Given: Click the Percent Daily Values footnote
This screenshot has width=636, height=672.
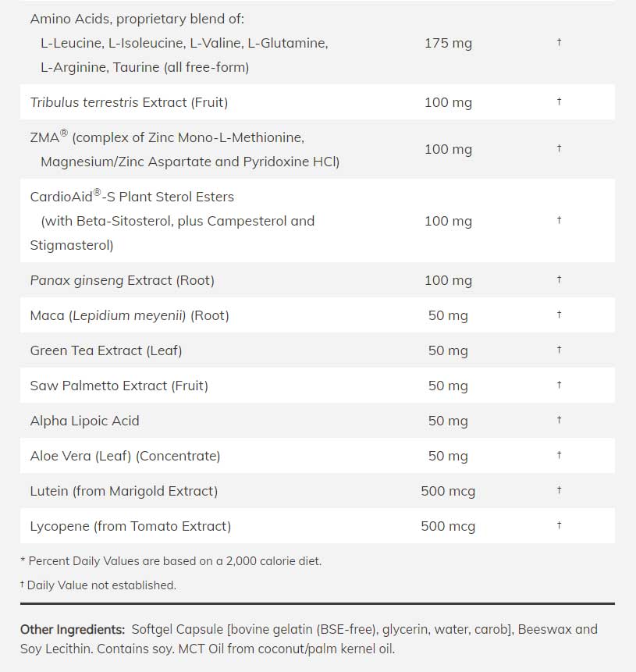Looking at the screenshot, I should (171, 561).
